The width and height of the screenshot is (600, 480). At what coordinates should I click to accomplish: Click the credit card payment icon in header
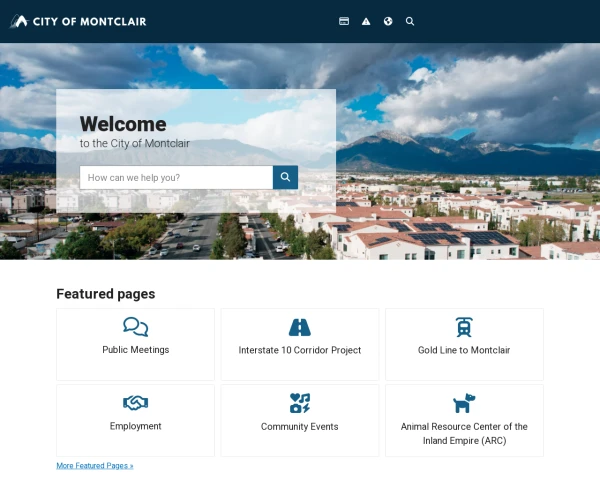coord(344,21)
